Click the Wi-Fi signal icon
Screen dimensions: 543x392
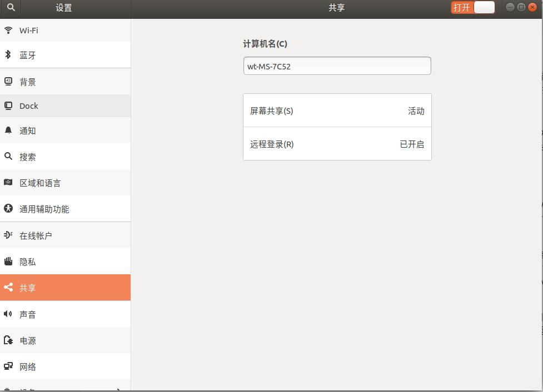(8, 31)
